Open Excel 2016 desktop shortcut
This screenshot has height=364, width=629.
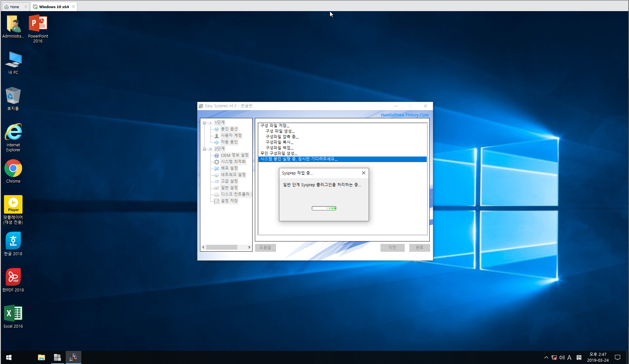(x=13, y=316)
